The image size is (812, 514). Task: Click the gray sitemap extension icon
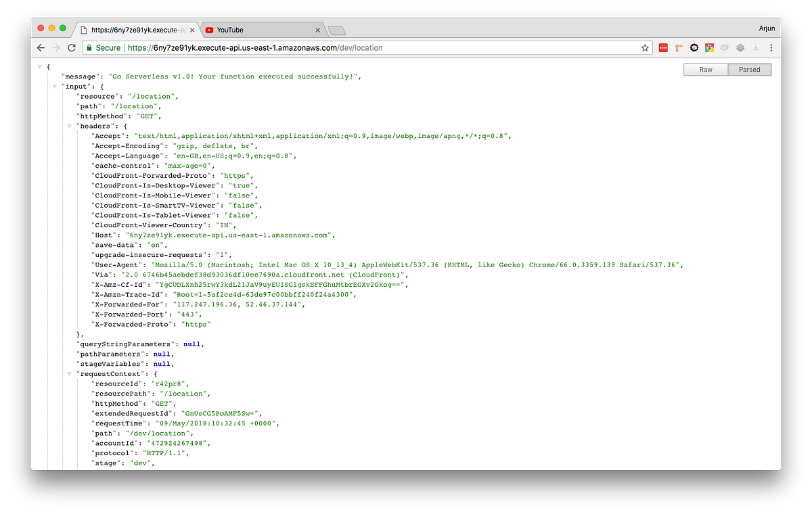tap(756, 47)
